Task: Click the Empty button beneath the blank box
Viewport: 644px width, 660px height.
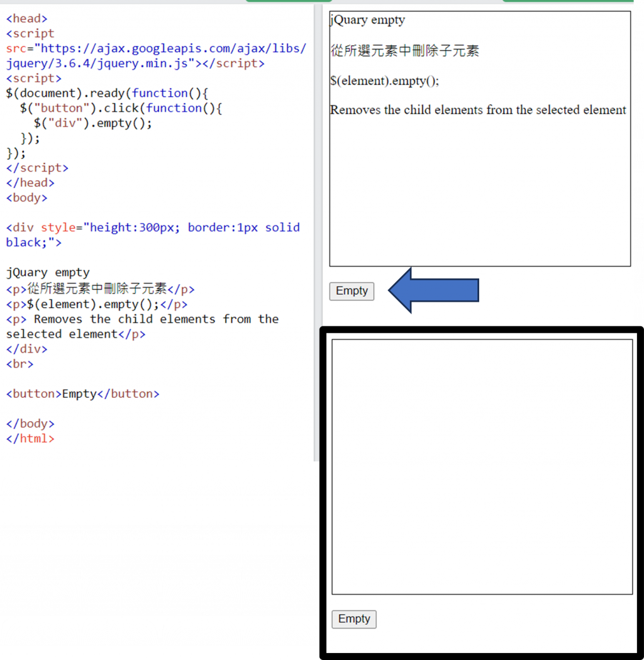Action: coord(354,619)
